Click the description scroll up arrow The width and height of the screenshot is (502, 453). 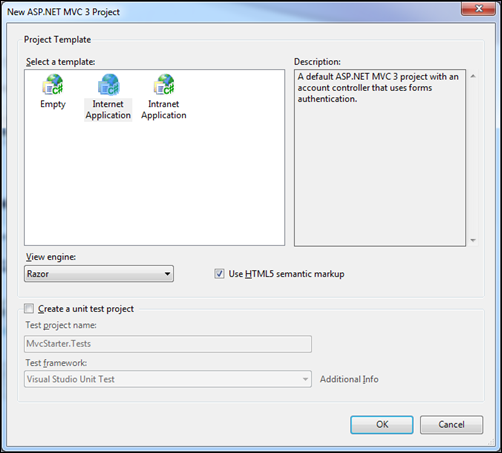pyautogui.click(x=473, y=76)
